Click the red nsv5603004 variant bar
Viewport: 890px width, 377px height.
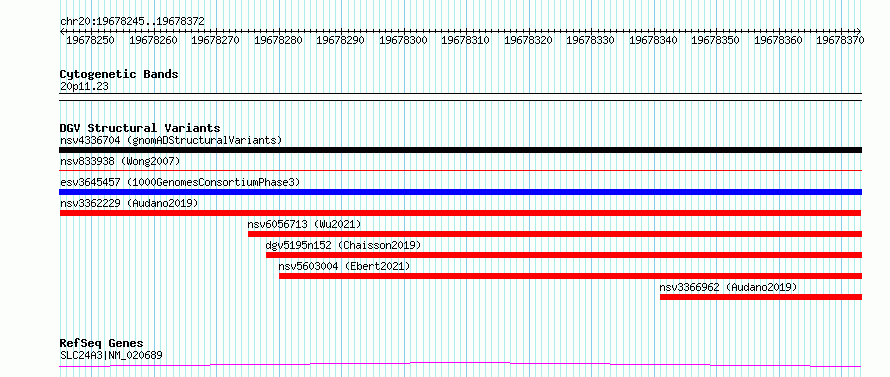tap(570, 276)
